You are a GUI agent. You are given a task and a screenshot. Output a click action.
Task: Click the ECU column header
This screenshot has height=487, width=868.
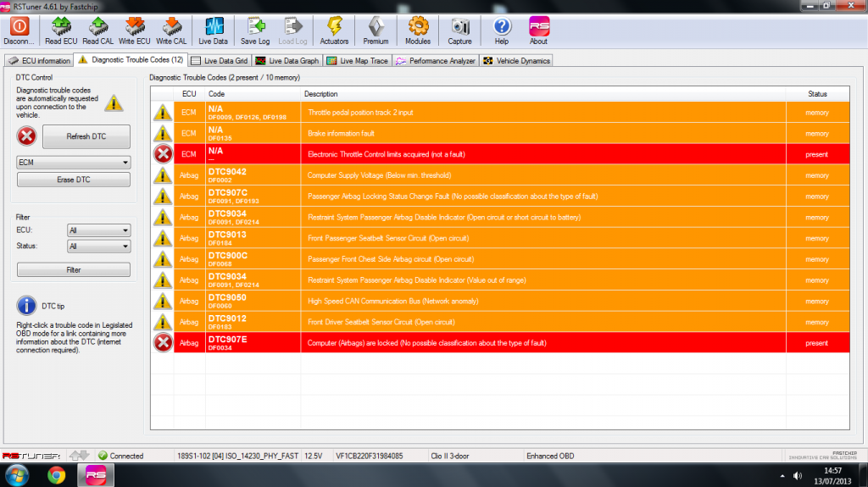[189, 93]
